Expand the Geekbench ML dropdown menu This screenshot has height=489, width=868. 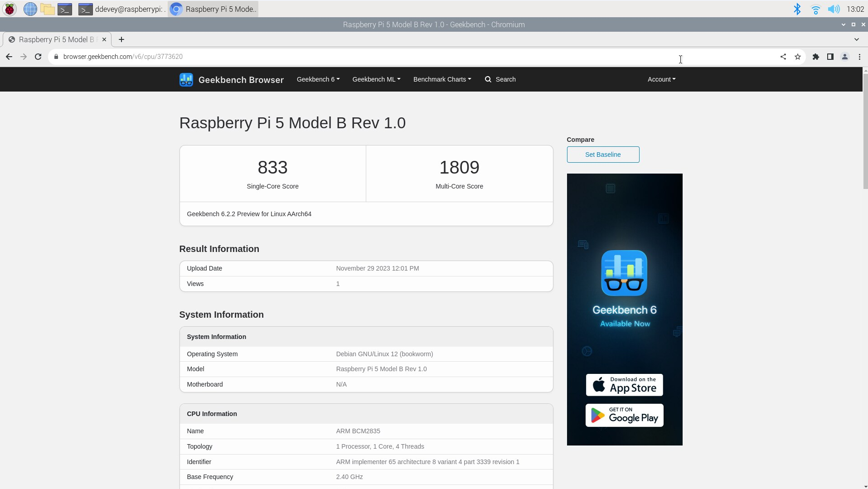tap(376, 79)
